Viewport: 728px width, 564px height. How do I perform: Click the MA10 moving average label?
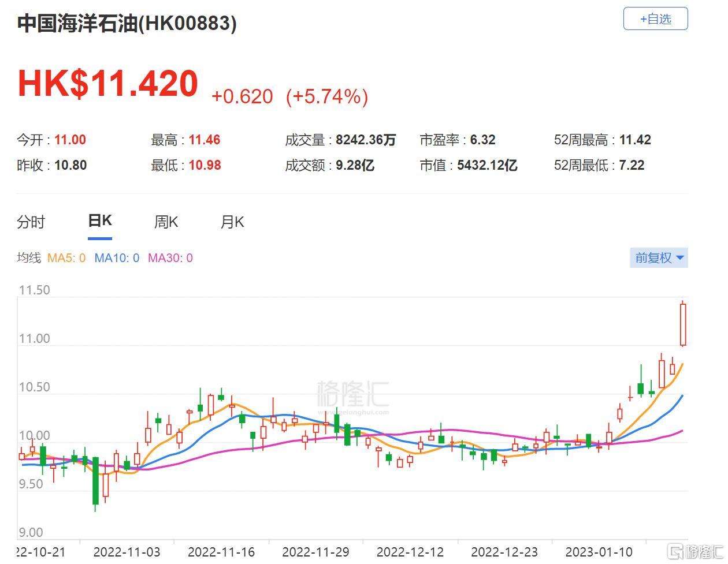pyautogui.click(x=117, y=258)
